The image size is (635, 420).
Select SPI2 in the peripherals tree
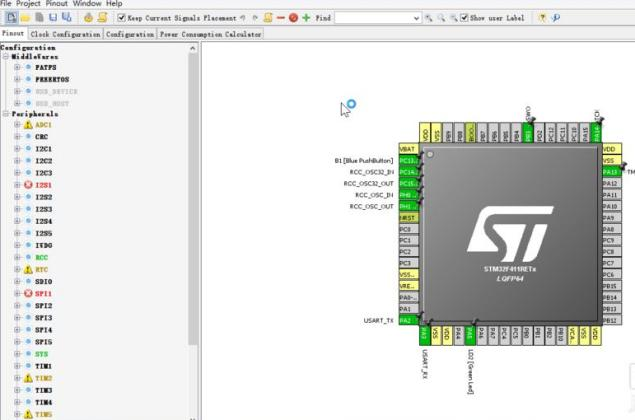[x=44, y=306]
